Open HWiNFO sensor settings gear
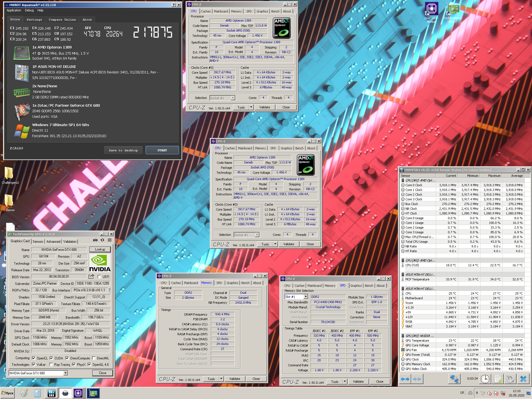 coord(510,379)
